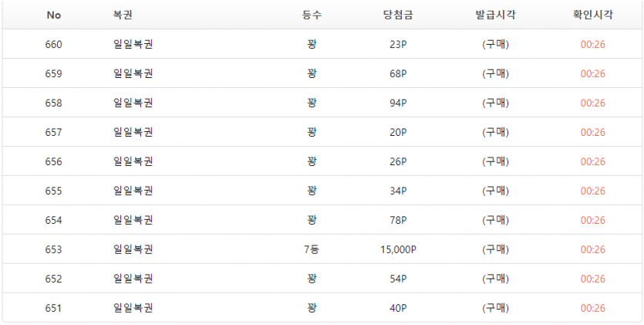Click 일일복권 in row 660
This screenshot has height=325, width=644.
click(x=133, y=44)
